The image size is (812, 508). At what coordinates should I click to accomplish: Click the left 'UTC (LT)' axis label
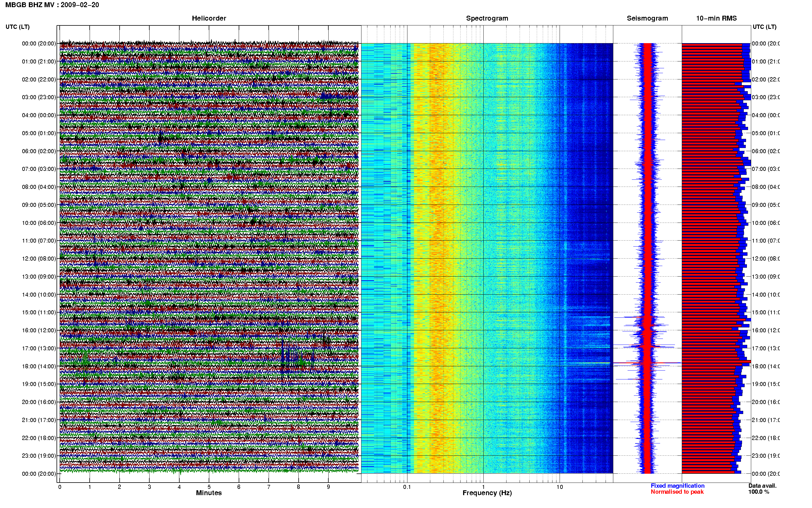pyautogui.click(x=17, y=27)
